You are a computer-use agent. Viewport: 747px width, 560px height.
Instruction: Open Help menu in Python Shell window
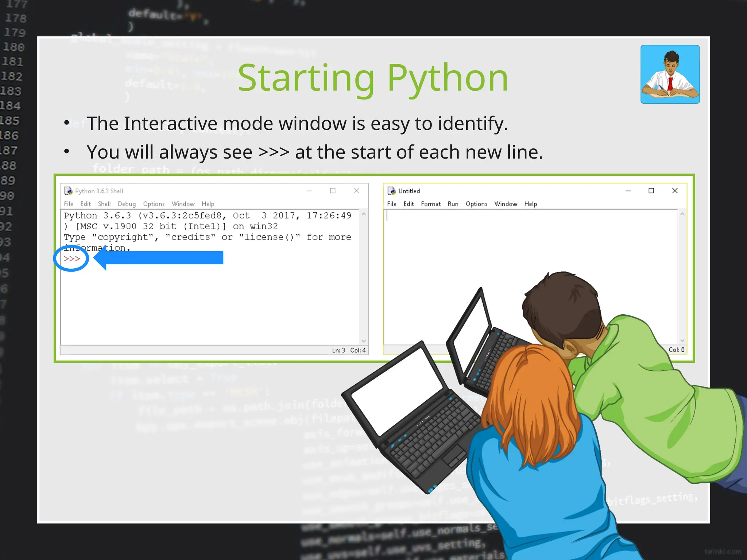point(208,204)
